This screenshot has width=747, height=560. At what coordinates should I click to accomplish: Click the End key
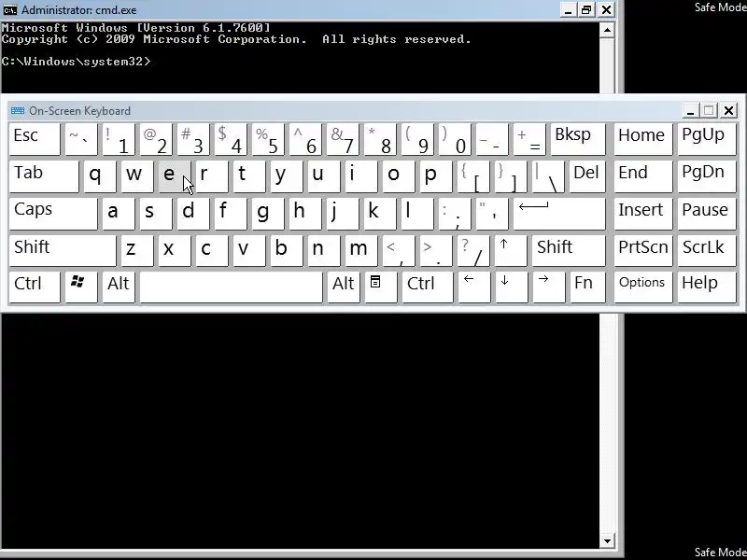point(643,176)
